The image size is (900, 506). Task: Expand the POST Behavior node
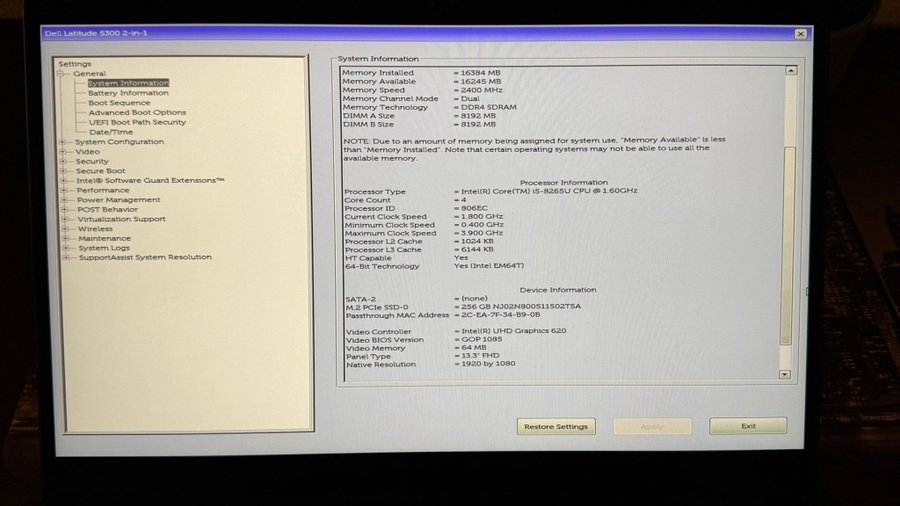click(64, 209)
